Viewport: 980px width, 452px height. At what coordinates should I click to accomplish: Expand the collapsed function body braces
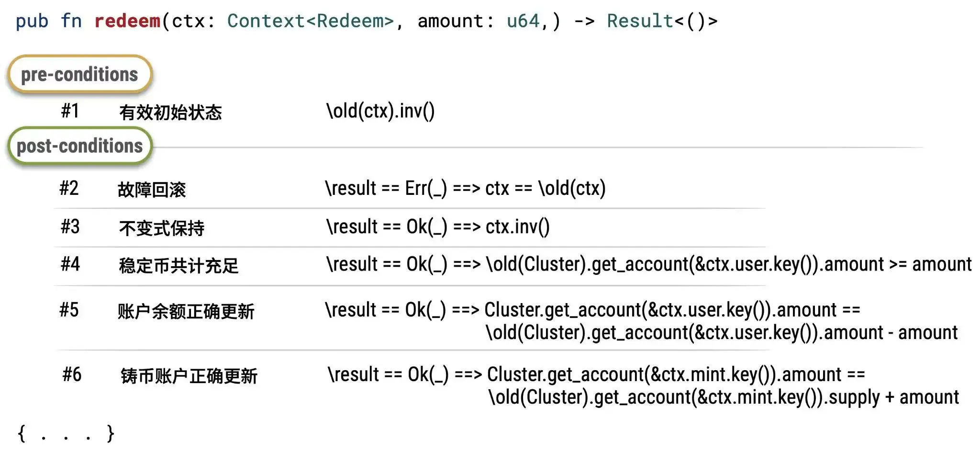point(66,433)
